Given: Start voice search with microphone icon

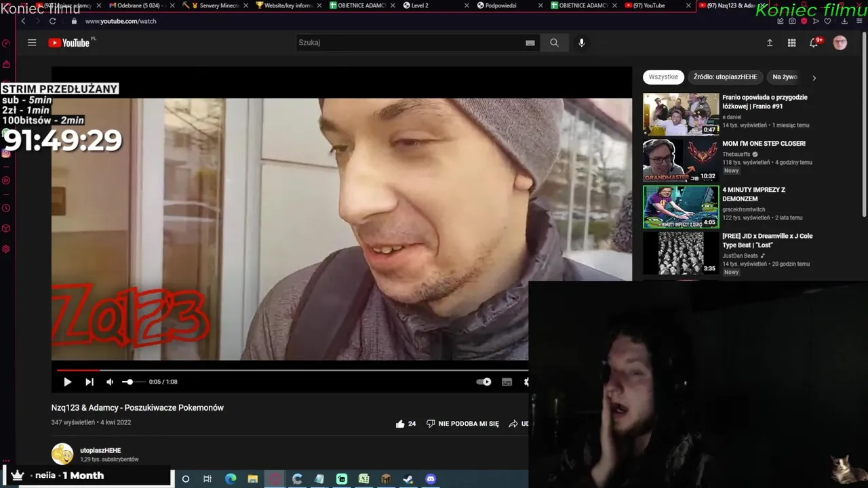Looking at the screenshot, I should (x=581, y=43).
